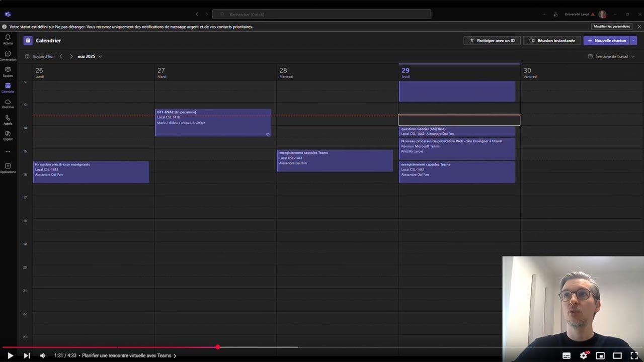Click the Nouvelle réunion button
The image size is (644, 362).
coord(606,41)
